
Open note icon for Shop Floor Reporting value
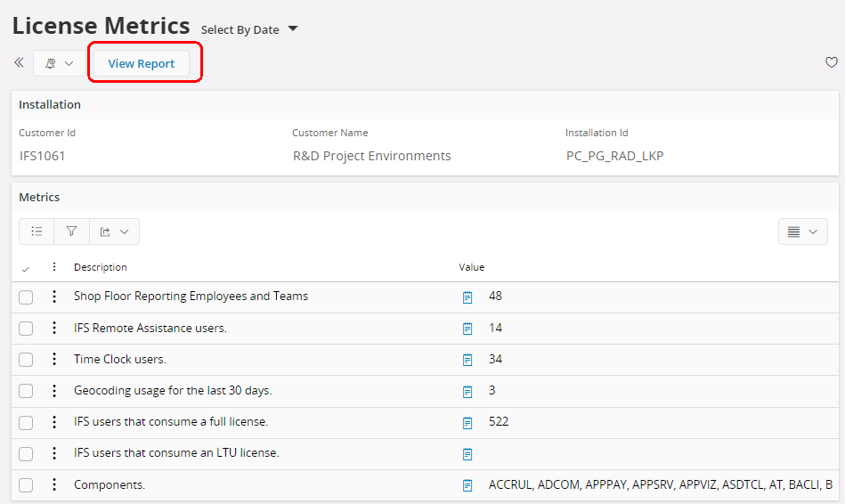(467, 297)
